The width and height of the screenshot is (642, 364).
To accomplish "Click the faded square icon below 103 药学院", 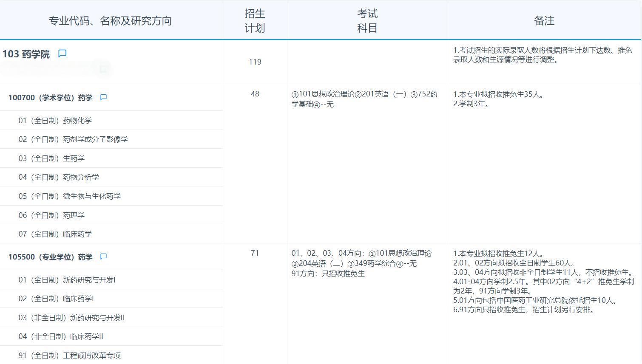I will click(x=102, y=68).
